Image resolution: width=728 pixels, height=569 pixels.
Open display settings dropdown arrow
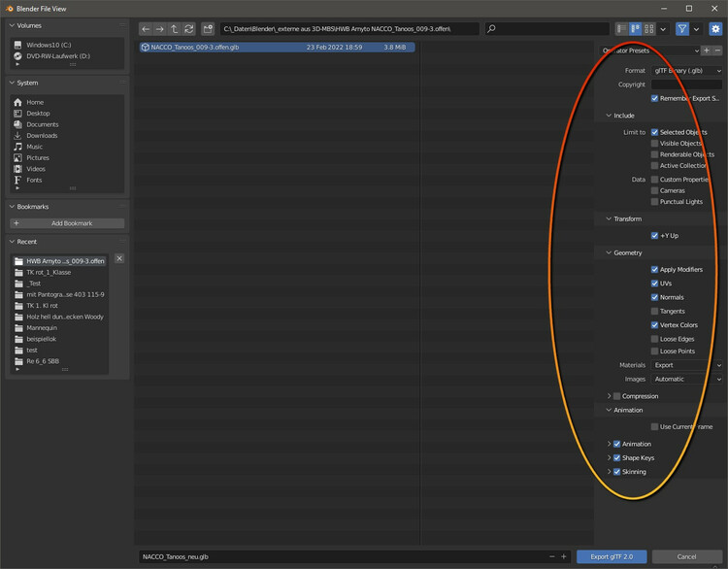(x=663, y=29)
